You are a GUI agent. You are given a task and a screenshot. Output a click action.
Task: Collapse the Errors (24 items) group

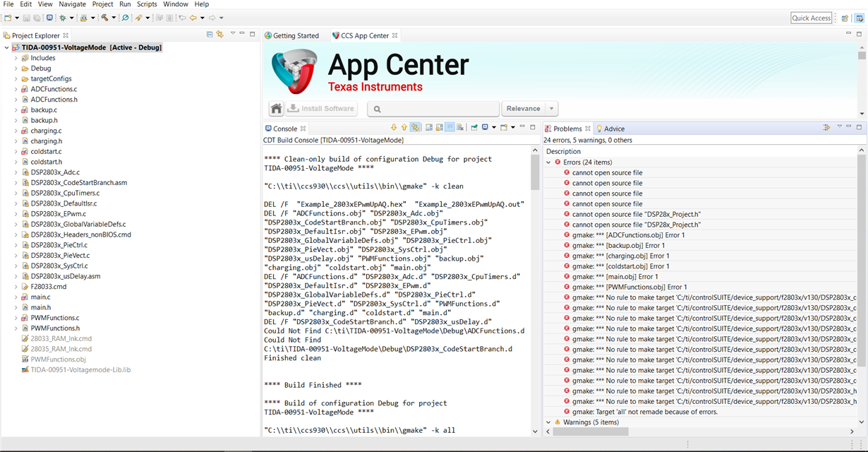[x=548, y=162]
